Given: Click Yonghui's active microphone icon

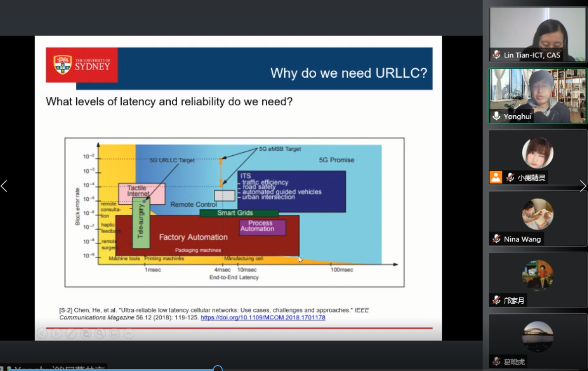Looking at the screenshot, I should (496, 116).
